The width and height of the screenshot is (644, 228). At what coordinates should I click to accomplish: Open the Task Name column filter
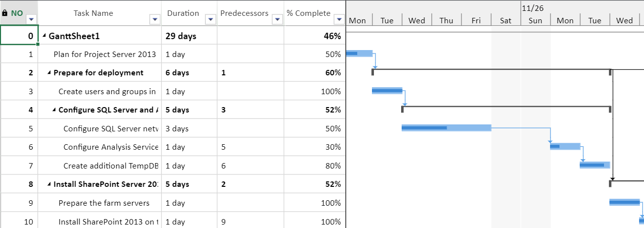pyautogui.click(x=155, y=19)
